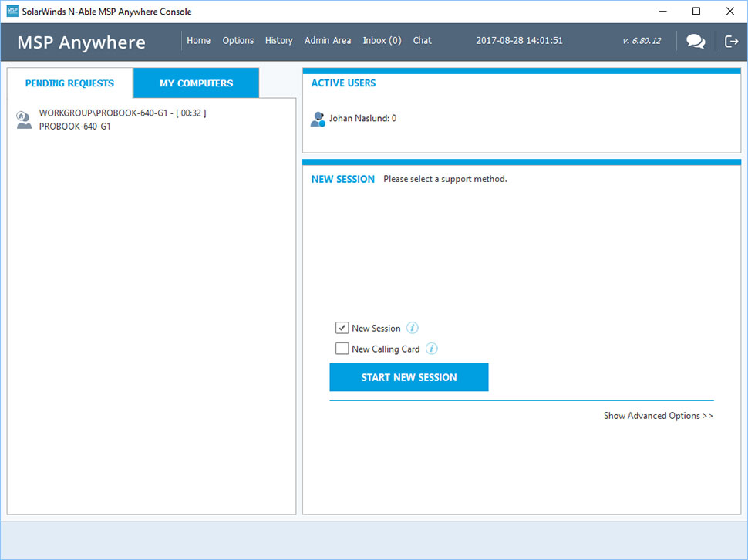Click info icon beside New Session checkbox

pos(412,328)
